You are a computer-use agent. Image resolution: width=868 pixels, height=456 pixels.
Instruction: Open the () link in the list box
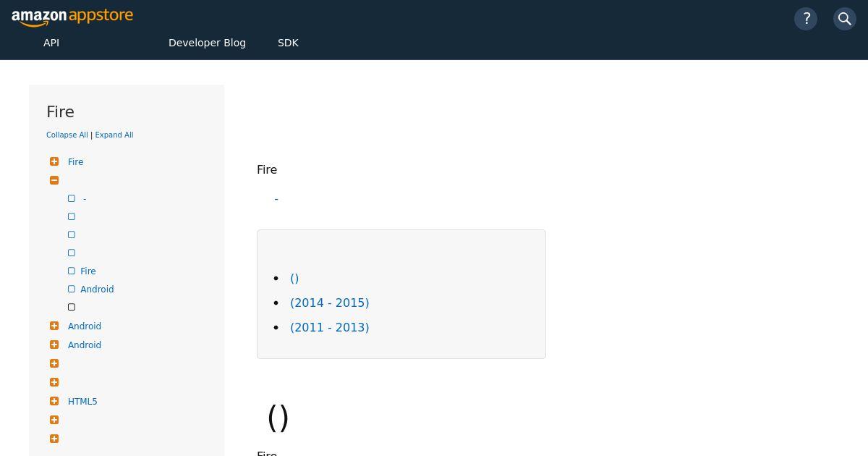point(294,278)
